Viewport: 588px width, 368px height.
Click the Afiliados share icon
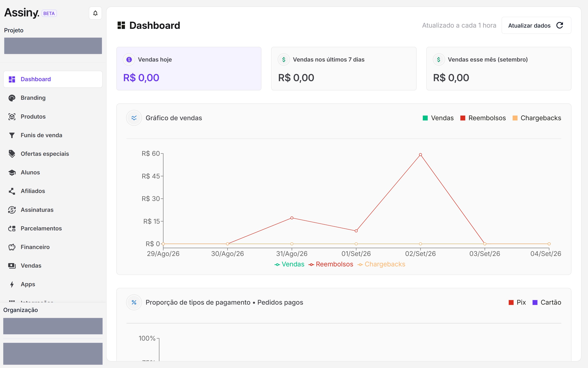pyautogui.click(x=12, y=191)
